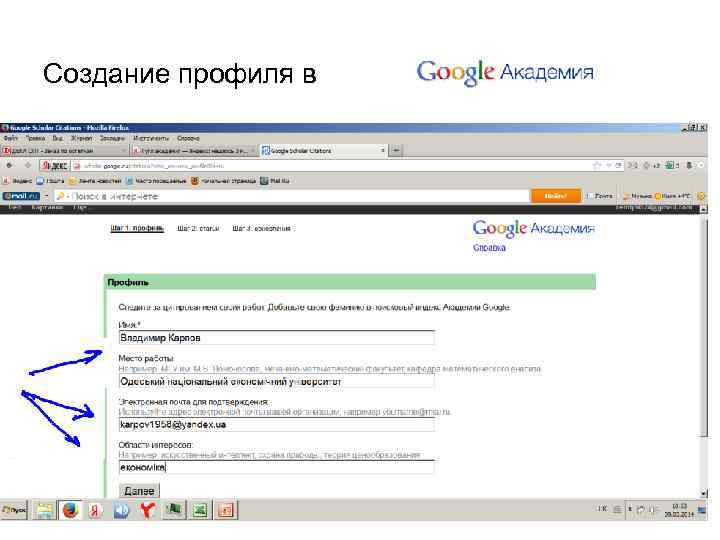The height and width of the screenshot is (540, 720).
Task: Click the email field karpov1958@yandex.ua
Action: tap(276, 425)
